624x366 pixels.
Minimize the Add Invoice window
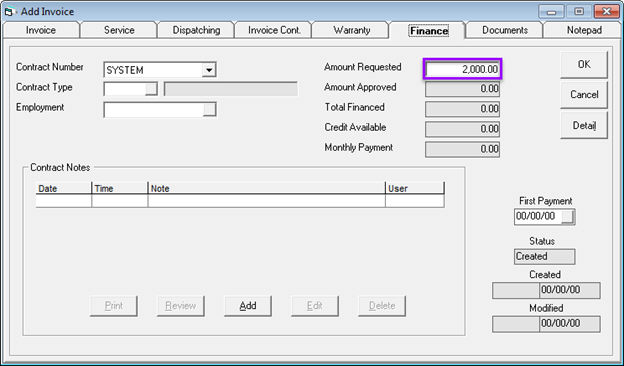[551, 12]
